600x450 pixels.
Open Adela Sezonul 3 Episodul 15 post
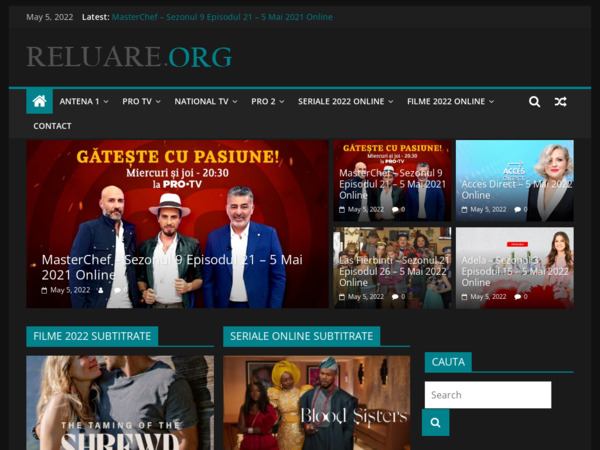515,271
